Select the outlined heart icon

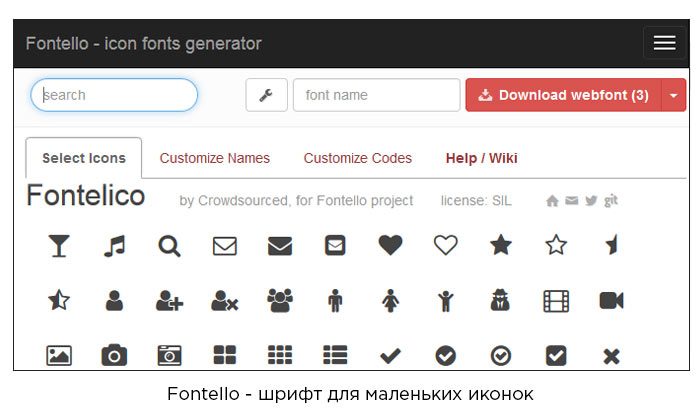click(x=446, y=245)
